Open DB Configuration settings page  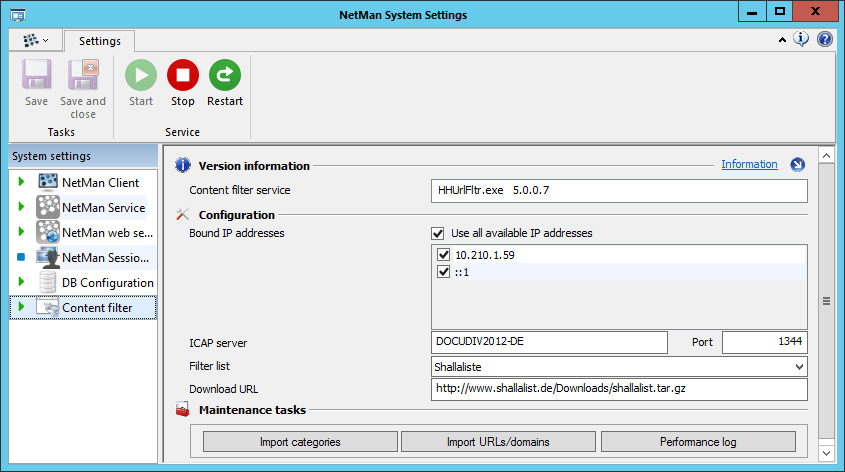(107, 283)
